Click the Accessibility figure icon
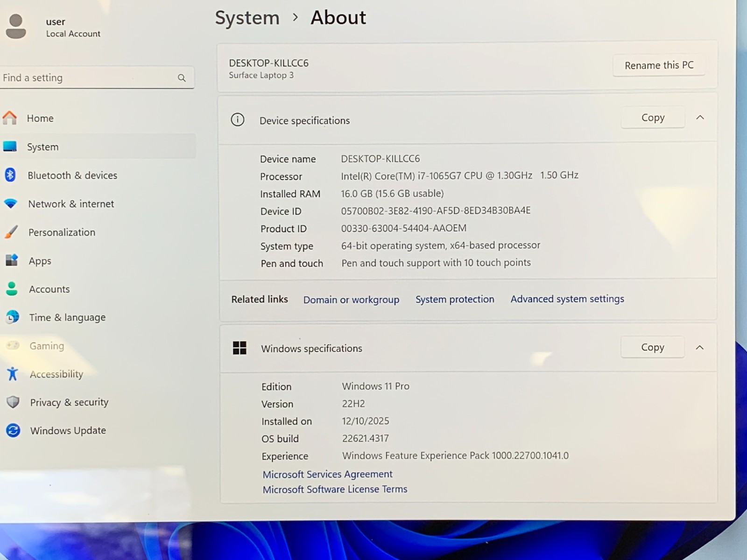 pyautogui.click(x=13, y=374)
